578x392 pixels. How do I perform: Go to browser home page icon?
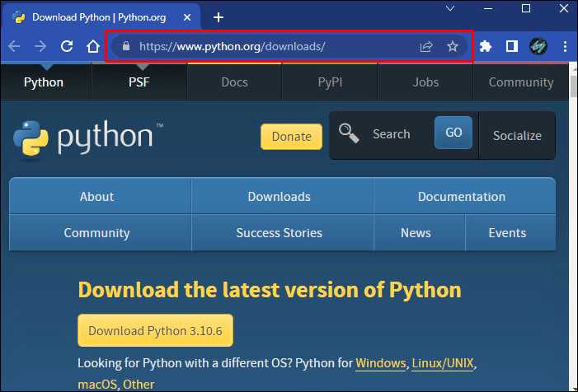click(93, 47)
